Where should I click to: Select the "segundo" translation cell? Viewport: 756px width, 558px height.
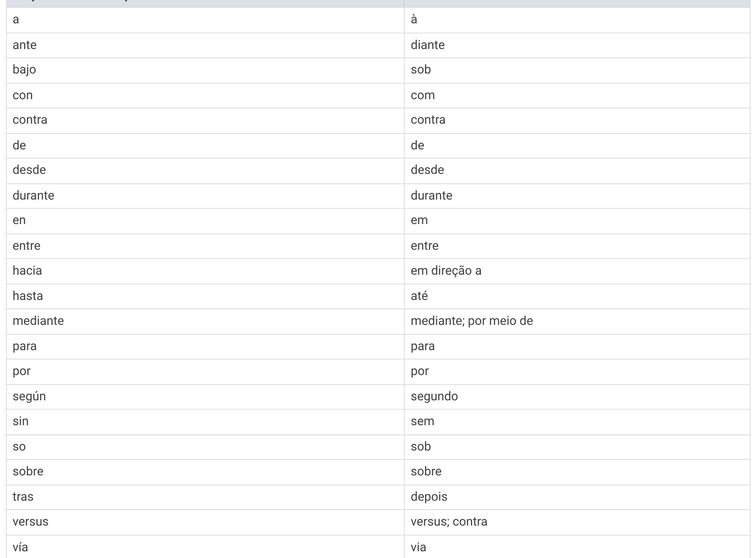point(577,396)
